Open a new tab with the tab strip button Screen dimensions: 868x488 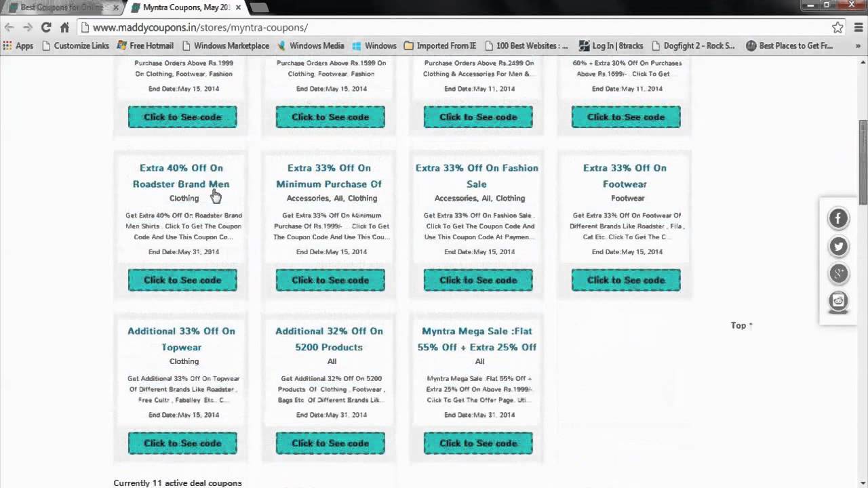(259, 7)
